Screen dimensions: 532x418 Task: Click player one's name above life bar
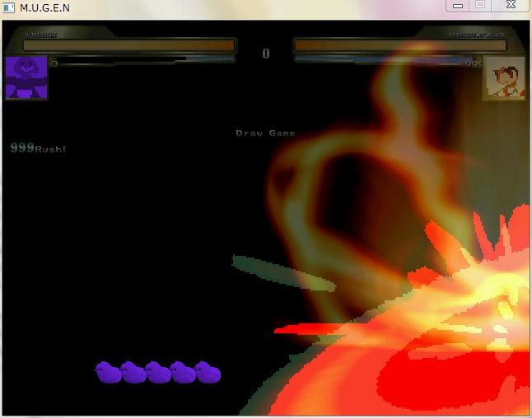(x=40, y=35)
